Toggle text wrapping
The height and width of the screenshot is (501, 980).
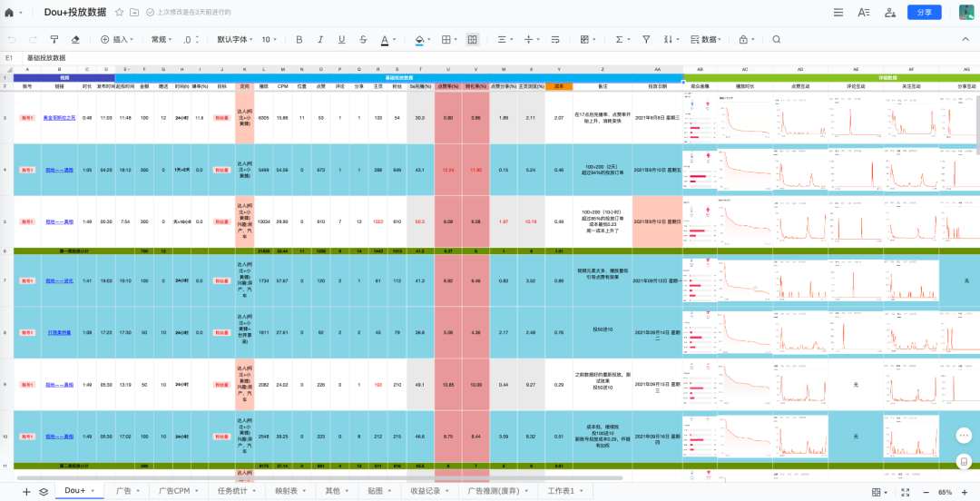[x=555, y=39]
